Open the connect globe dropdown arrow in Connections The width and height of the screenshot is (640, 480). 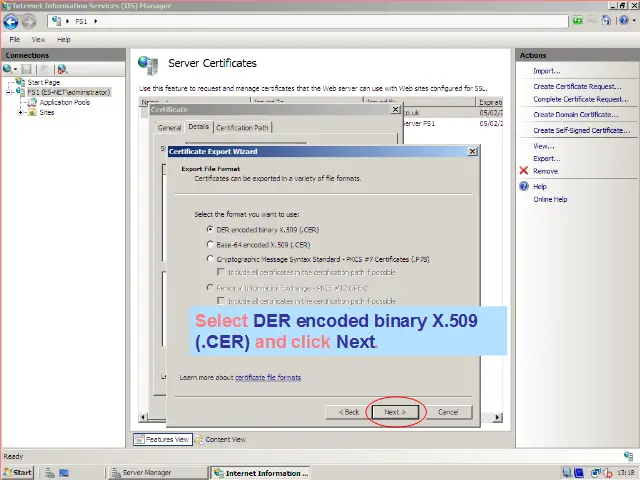tap(15, 69)
